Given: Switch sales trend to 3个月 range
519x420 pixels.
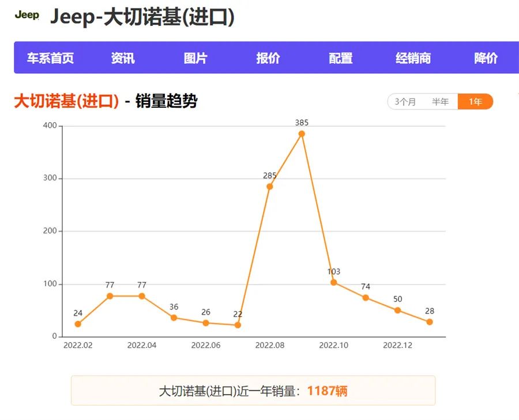Looking at the screenshot, I should tap(405, 102).
